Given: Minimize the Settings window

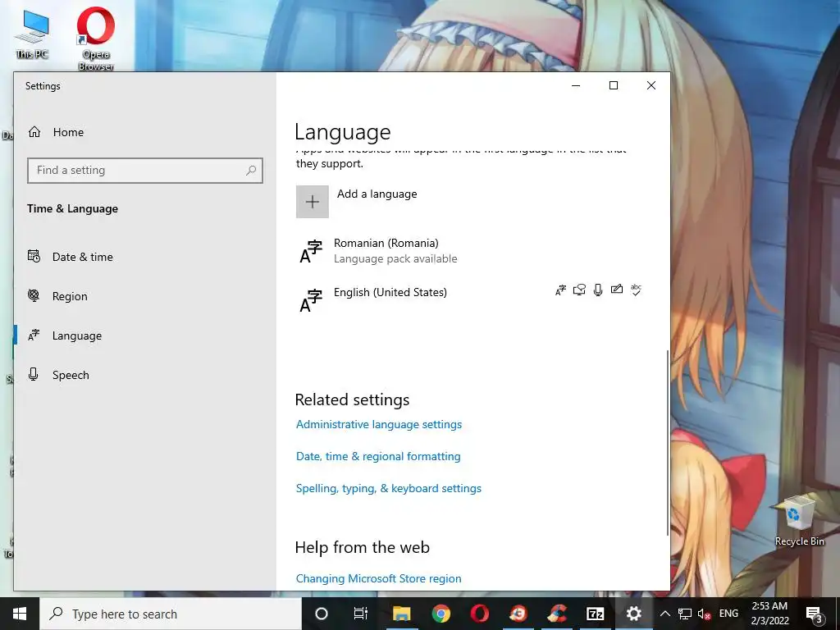Looking at the screenshot, I should 576,85.
